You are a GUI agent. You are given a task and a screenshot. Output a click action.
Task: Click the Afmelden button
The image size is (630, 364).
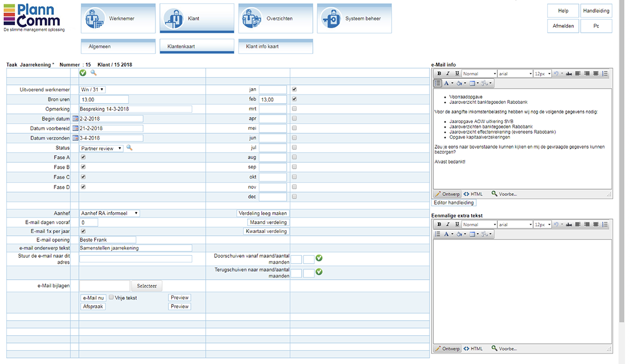[563, 26]
